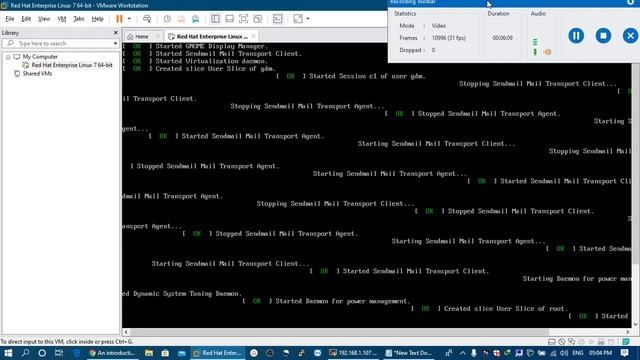The width and height of the screenshot is (640, 360).
Task: Cancel the recording with X button
Action: 630,36
